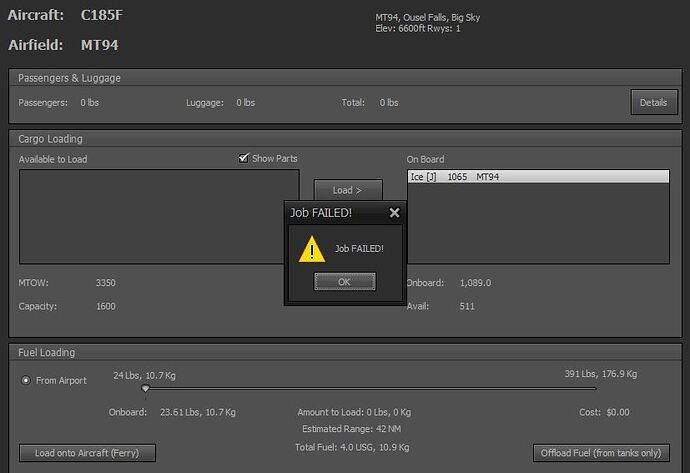This screenshot has height=473, width=690.
Task: Toggle the Show Parts checkbox
Action: [x=243, y=158]
